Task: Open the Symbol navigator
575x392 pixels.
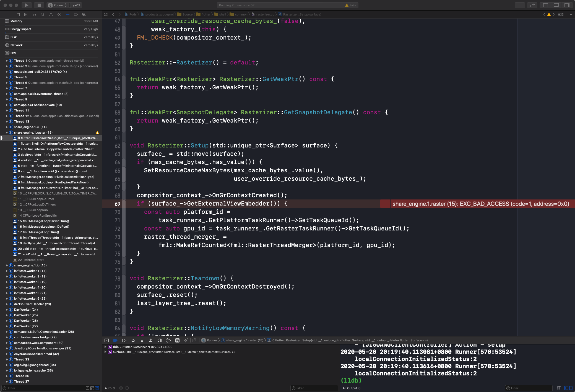Action: click(34, 14)
